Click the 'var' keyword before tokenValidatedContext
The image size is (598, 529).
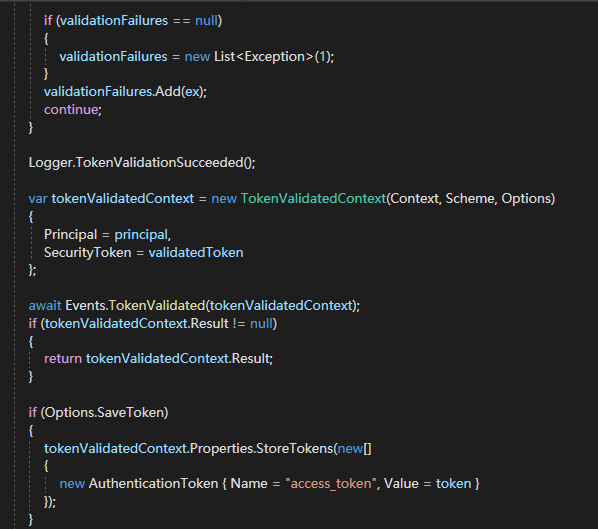click(x=38, y=198)
